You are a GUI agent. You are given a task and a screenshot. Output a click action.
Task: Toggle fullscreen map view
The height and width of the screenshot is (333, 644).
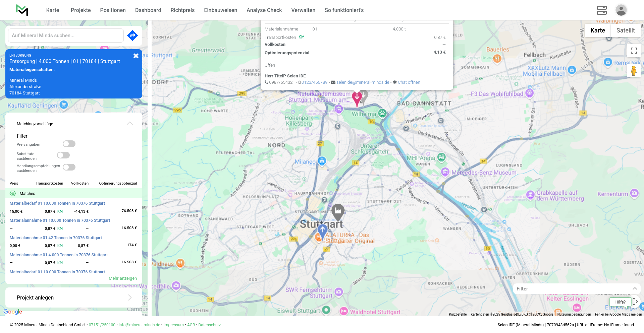[634, 51]
